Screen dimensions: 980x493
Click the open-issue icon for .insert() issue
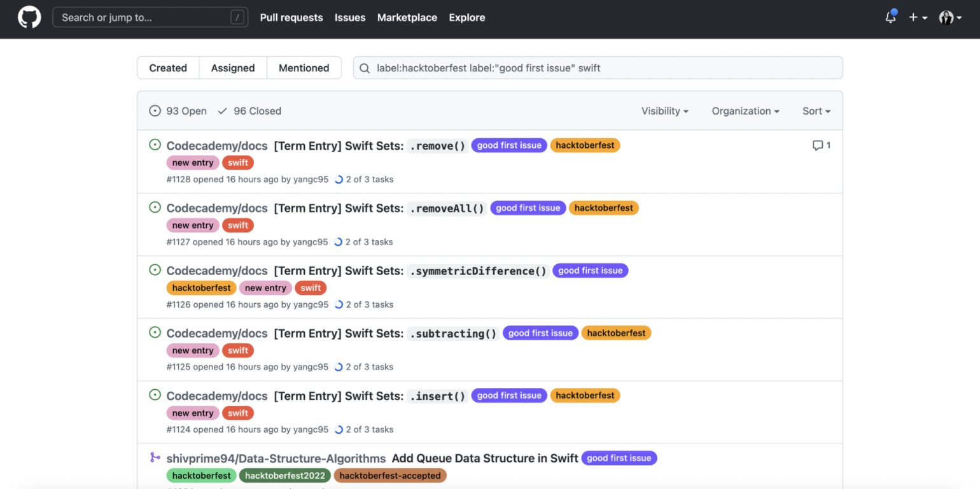pyautogui.click(x=155, y=394)
